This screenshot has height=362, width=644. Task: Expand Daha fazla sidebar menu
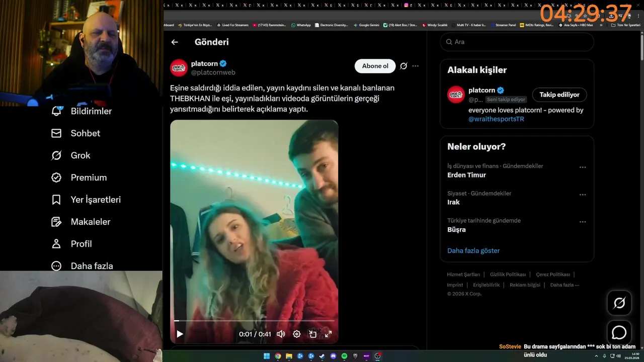82,266
